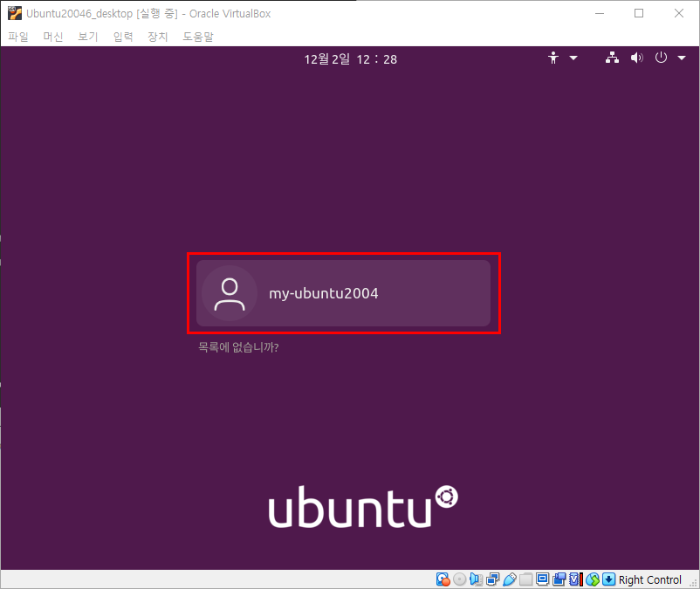Open the network adapters status icon
This screenshot has height=589, width=700.
tap(493, 579)
